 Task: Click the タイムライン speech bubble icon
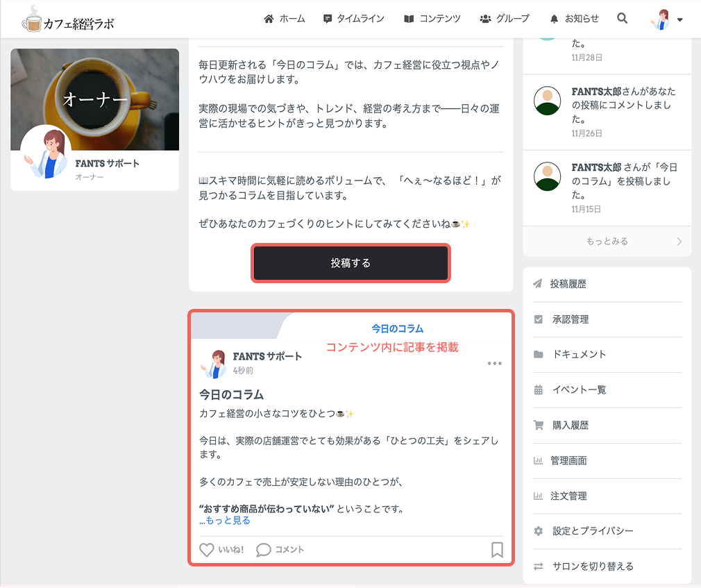click(x=328, y=19)
